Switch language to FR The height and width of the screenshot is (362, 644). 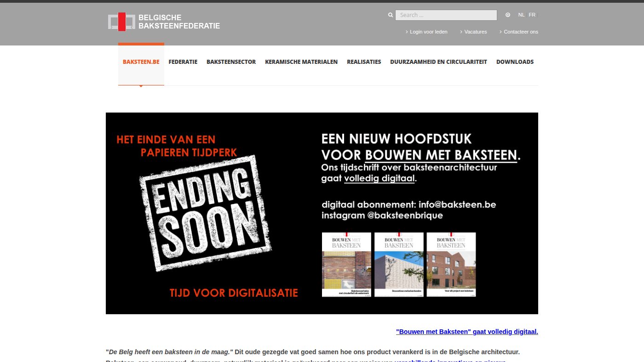click(532, 15)
